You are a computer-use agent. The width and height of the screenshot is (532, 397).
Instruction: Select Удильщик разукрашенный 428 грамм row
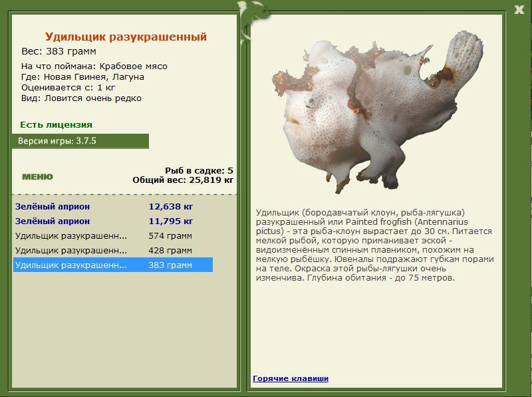[113, 250]
